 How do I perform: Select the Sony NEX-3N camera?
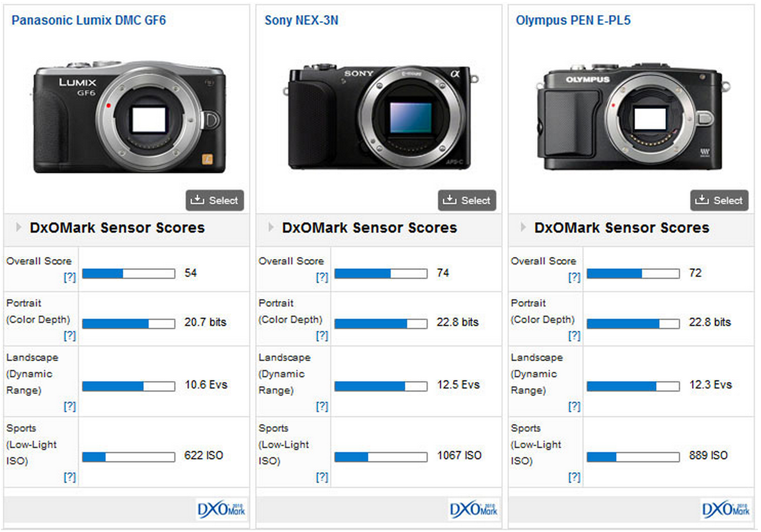click(467, 200)
